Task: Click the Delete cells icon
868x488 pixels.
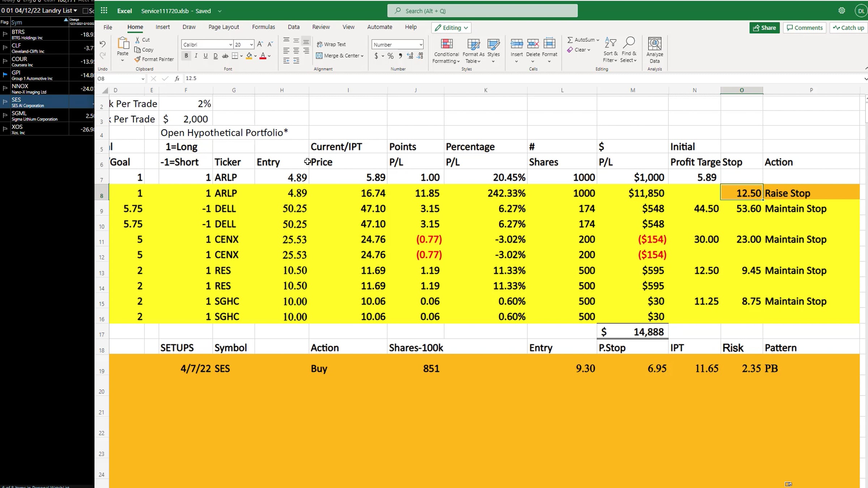Action: pos(533,43)
